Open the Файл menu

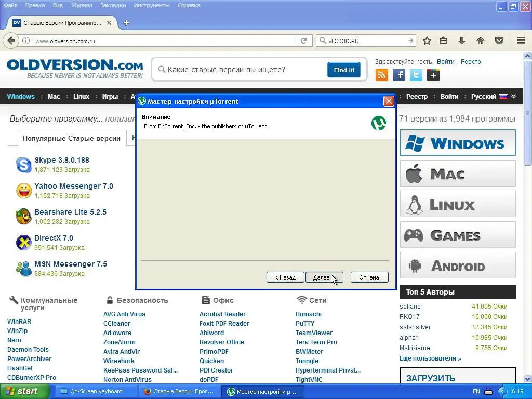point(10,5)
